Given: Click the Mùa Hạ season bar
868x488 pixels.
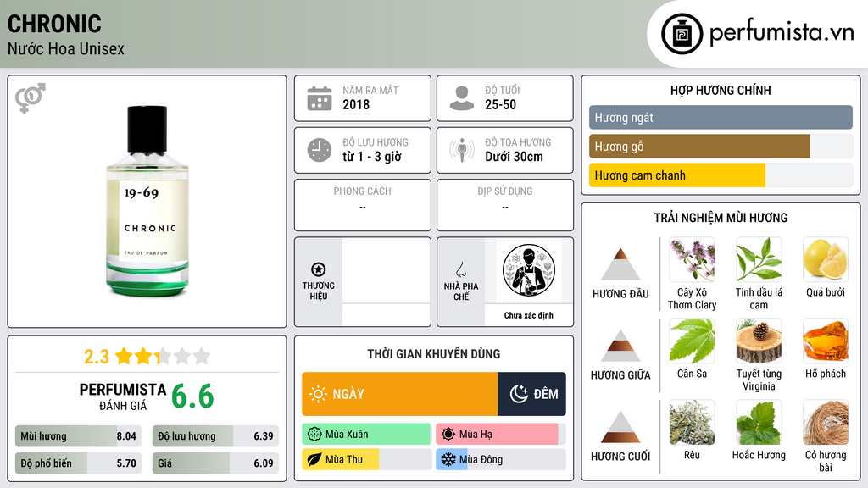Looking at the screenshot, I should tap(500, 435).
